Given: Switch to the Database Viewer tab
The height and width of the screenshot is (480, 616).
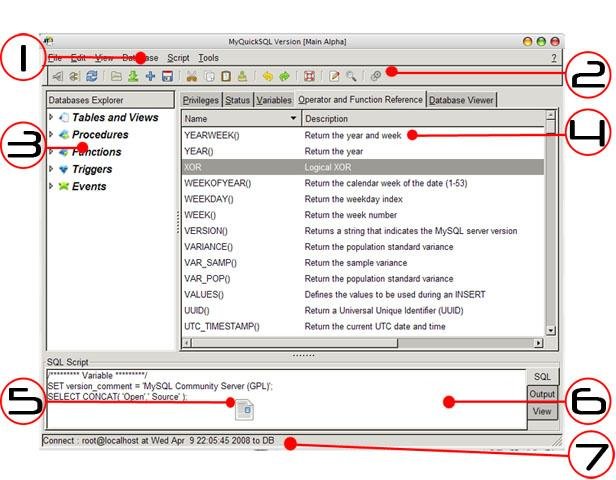Looking at the screenshot, I should coord(461,100).
